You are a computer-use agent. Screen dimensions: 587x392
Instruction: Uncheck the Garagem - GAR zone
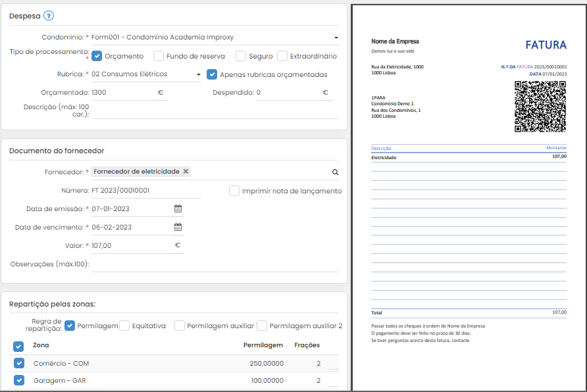pos(19,380)
